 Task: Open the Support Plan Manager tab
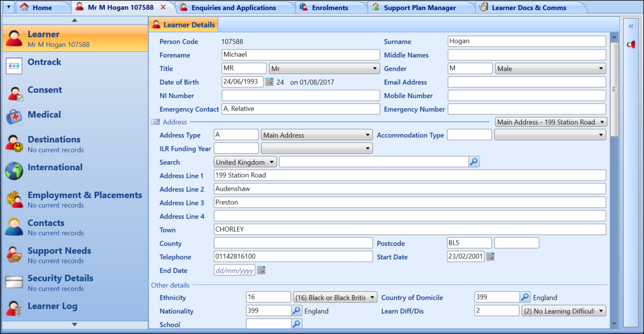point(419,8)
